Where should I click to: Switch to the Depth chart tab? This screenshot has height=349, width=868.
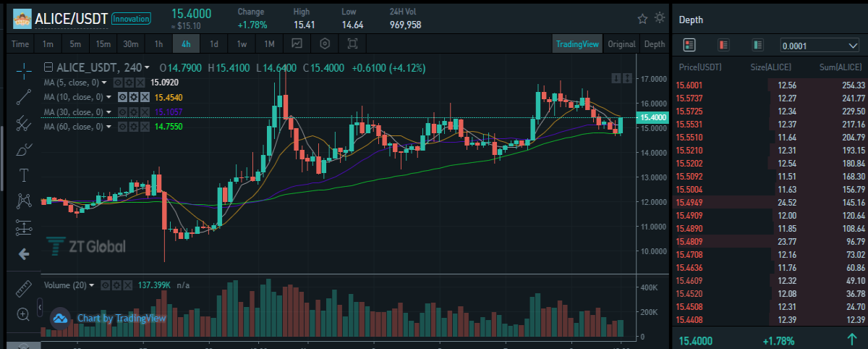pos(654,43)
